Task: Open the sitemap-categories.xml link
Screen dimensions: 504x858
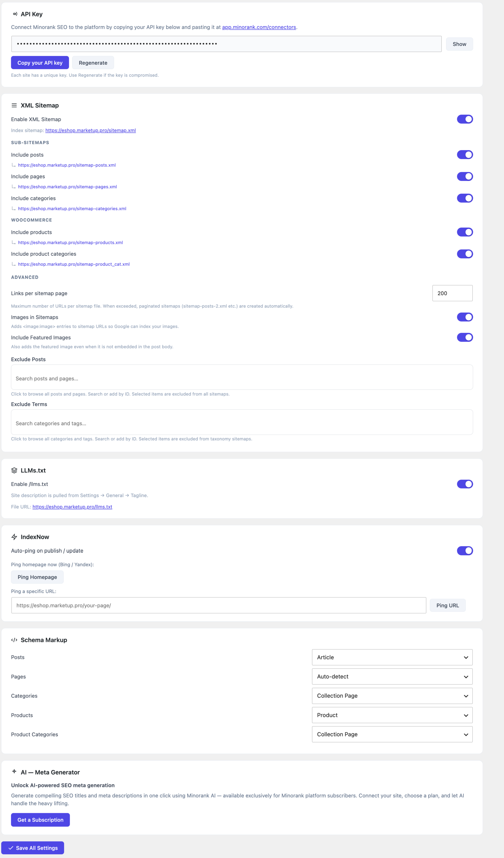Action: click(x=72, y=208)
